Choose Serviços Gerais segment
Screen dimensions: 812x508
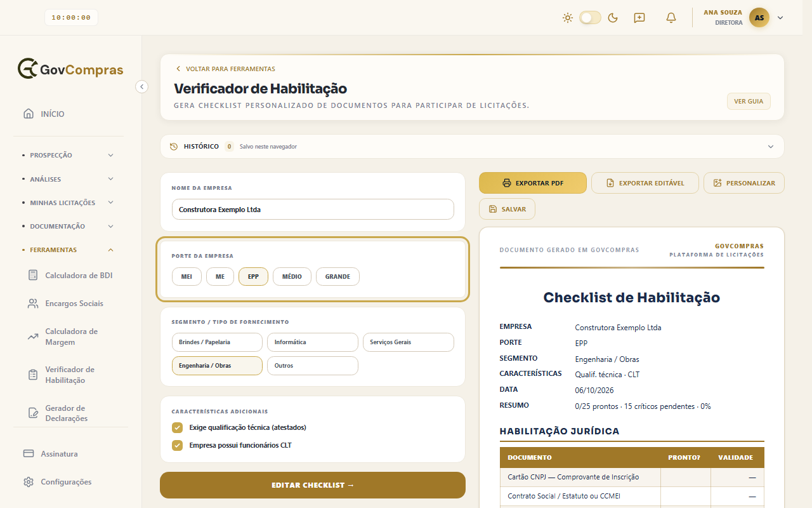point(409,342)
